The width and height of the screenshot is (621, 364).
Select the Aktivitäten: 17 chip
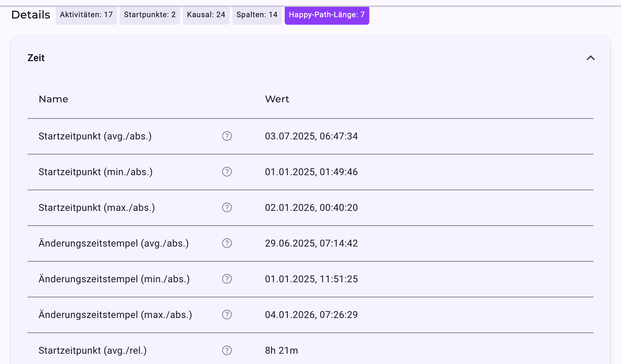tap(86, 15)
